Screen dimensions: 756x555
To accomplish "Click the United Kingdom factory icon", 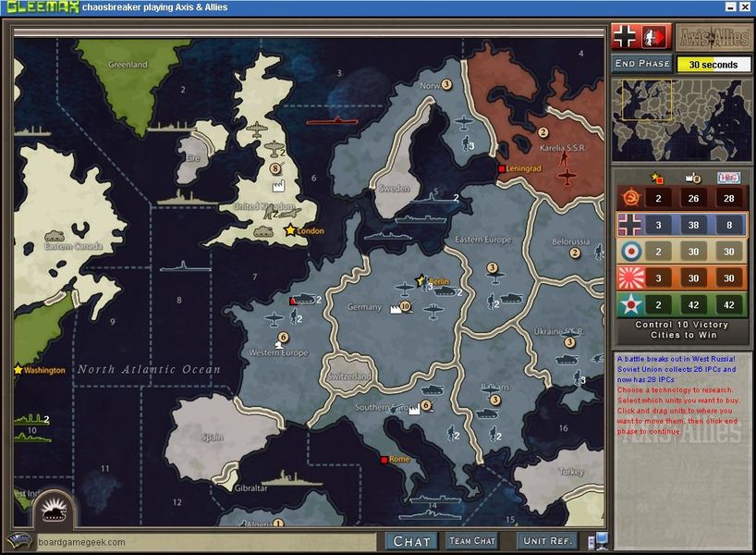I will [278, 185].
